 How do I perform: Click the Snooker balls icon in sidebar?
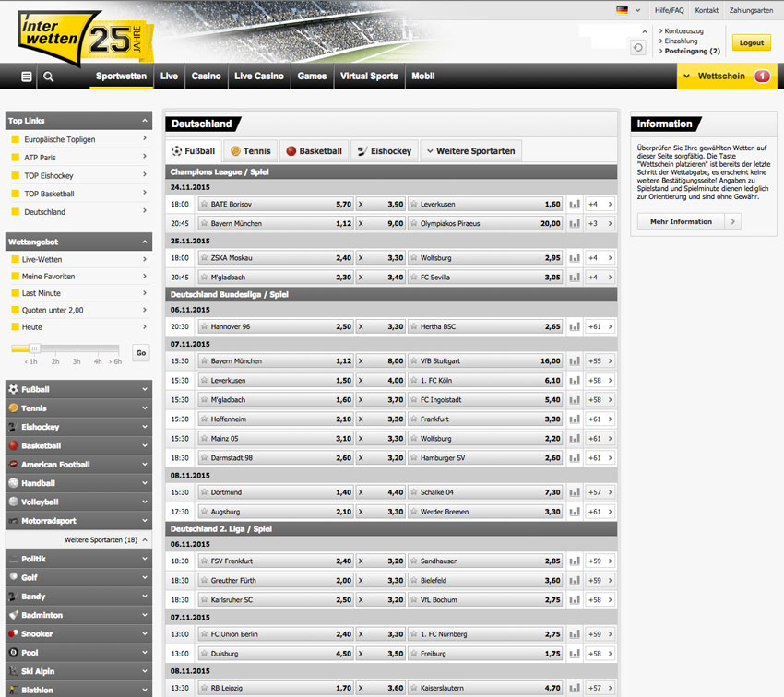tap(14, 633)
